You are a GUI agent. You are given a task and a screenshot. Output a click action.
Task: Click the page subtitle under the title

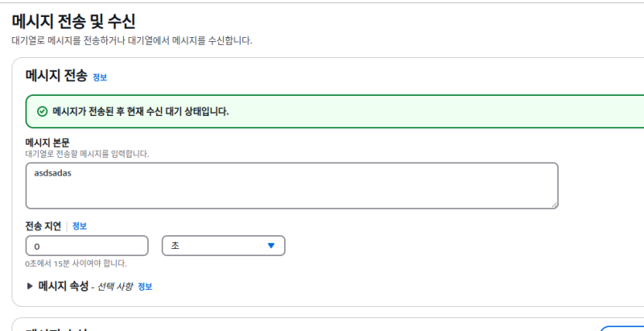point(132,40)
